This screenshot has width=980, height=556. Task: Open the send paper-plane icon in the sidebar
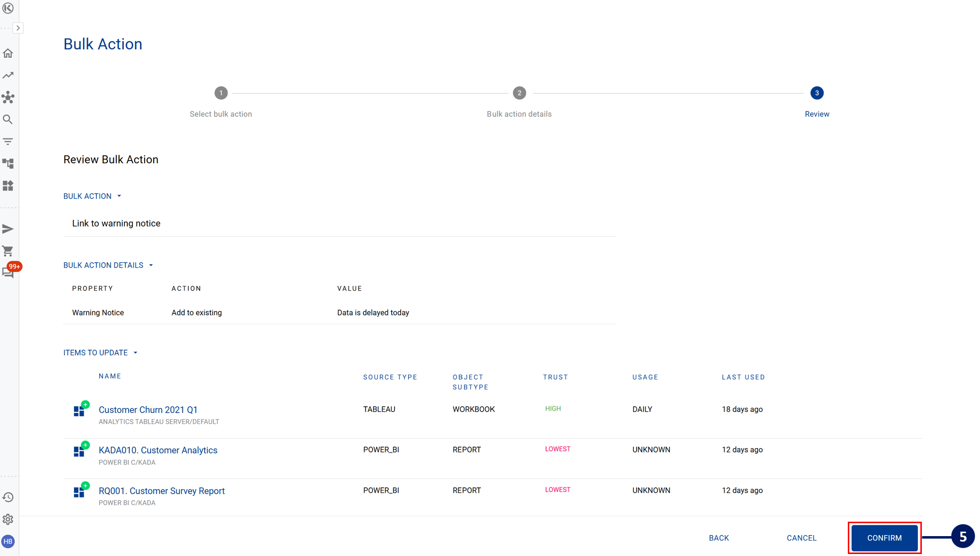8,229
